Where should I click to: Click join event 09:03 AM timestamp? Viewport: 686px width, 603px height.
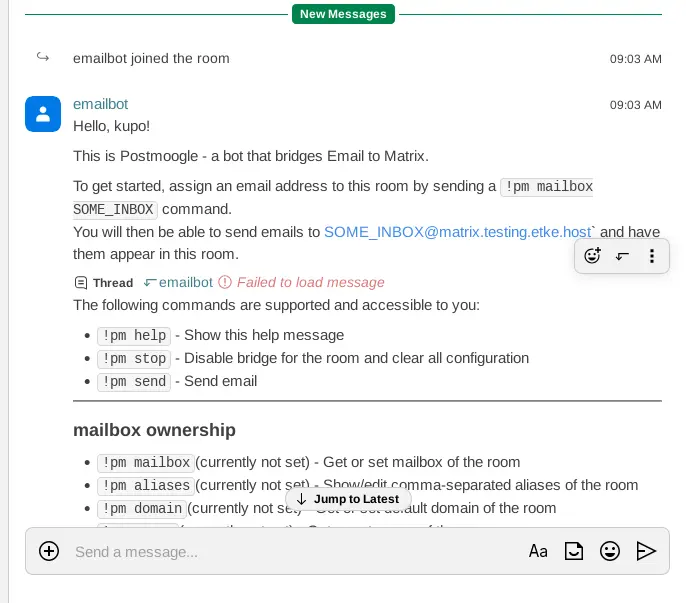(x=636, y=59)
